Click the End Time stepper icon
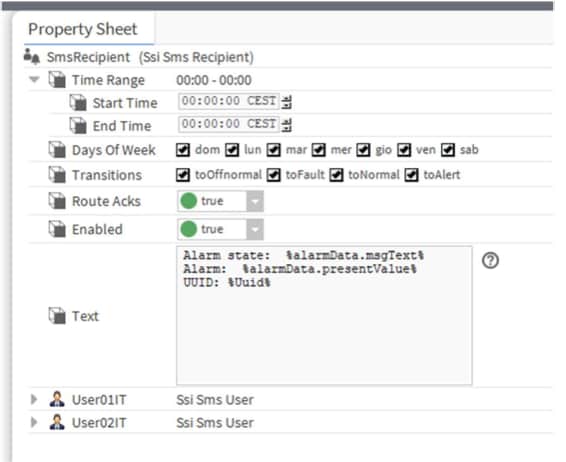This screenshot has width=566, height=462. click(x=287, y=125)
